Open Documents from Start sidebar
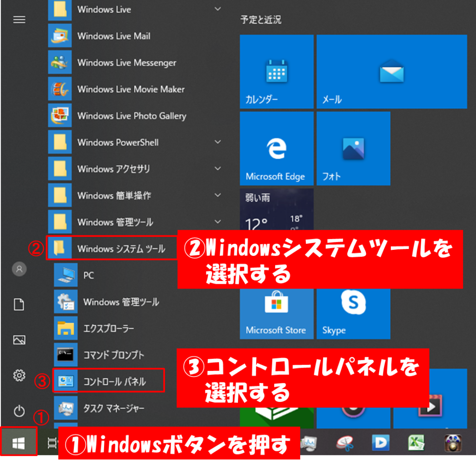The width and height of the screenshot is (476, 469). (19, 304)
